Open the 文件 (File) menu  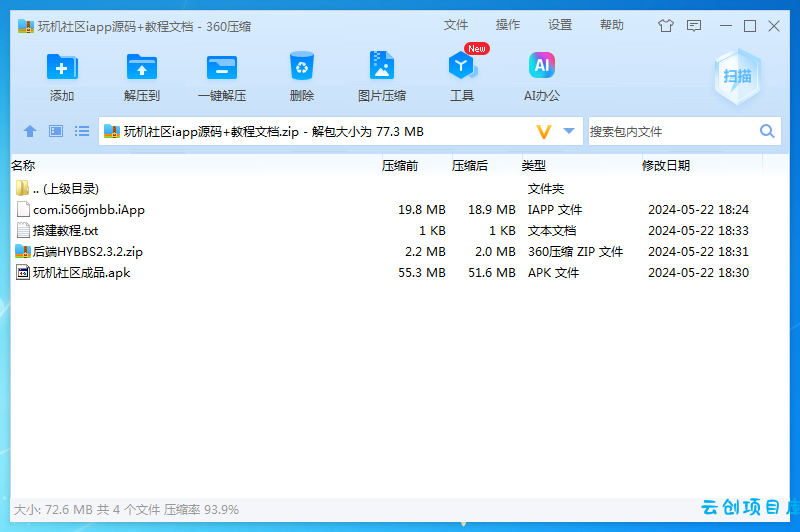pyautogui.click(x=456, y=24)
